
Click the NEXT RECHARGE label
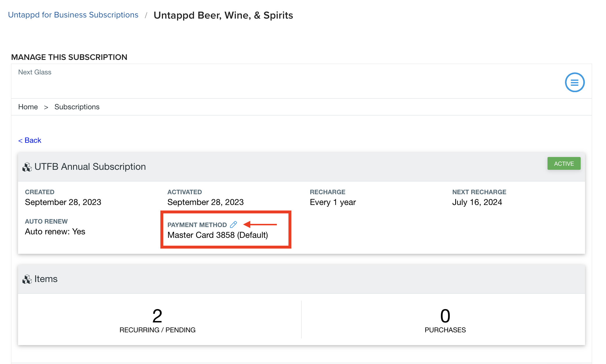coord(479,192)
